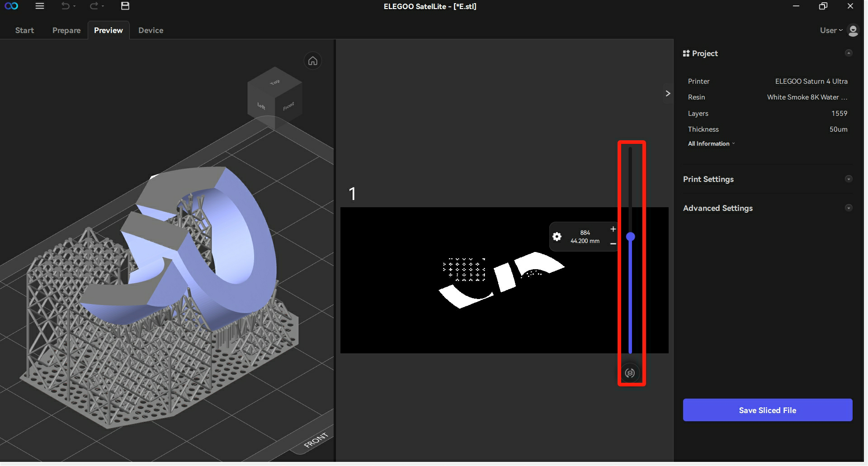This screenshot has height=466, width=868.
Task: Expand All Information details
Action: (x=711, y=143)
